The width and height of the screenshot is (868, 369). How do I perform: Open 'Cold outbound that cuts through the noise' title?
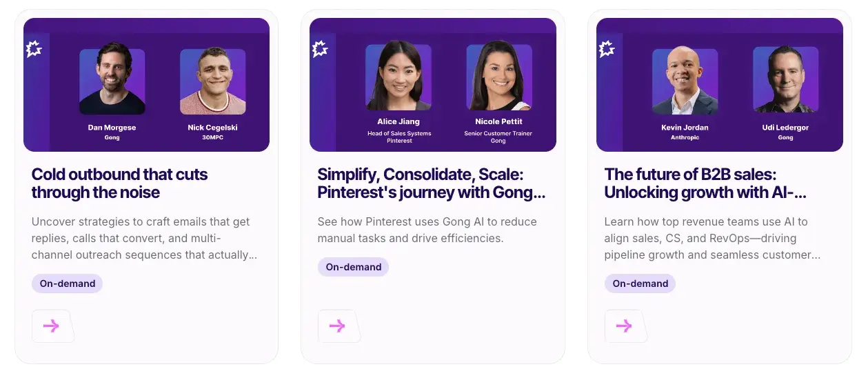[x=120, y=183]
